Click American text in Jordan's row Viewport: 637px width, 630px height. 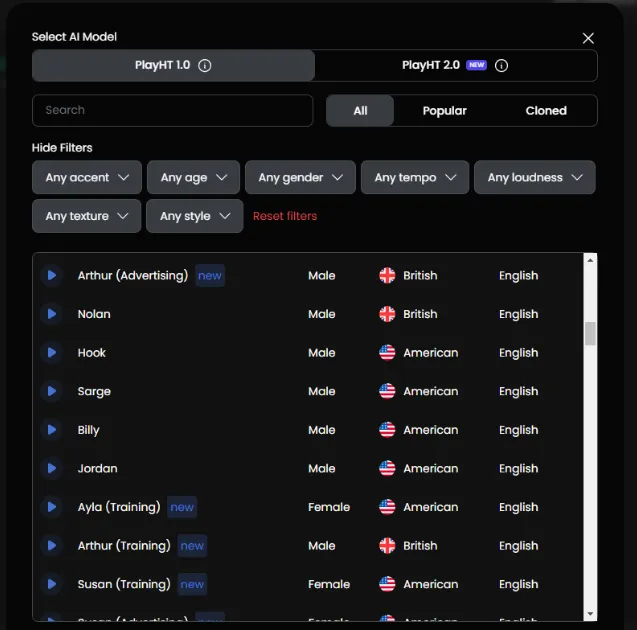pos(431,468)
